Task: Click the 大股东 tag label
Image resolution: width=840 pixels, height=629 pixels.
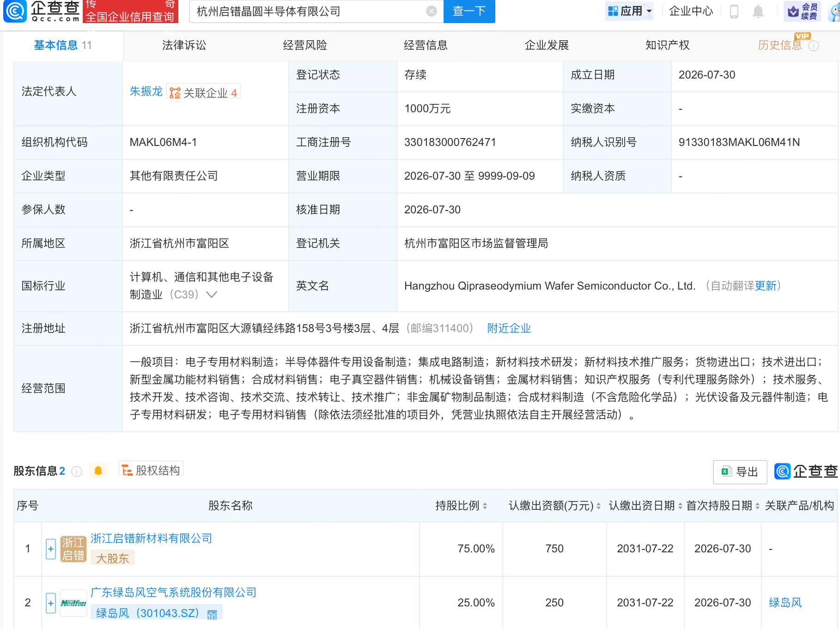Action: [112, 558]
